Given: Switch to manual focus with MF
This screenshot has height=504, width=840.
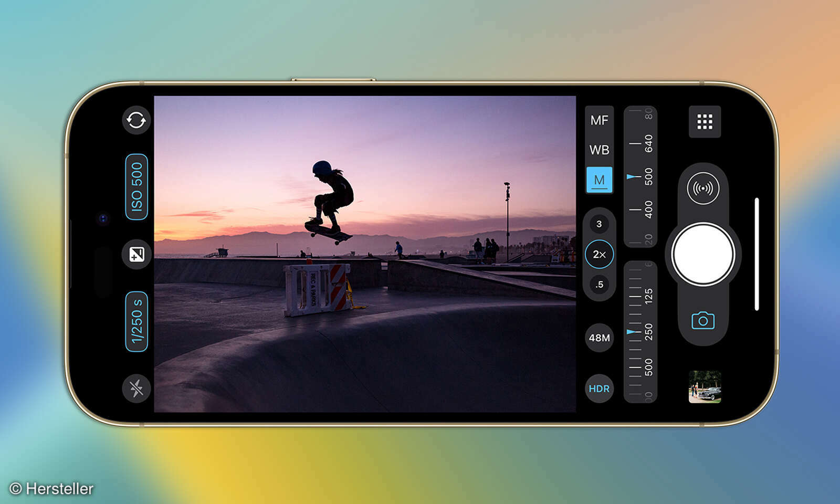Looking at the screenshot, I should (x=598, y=121).
